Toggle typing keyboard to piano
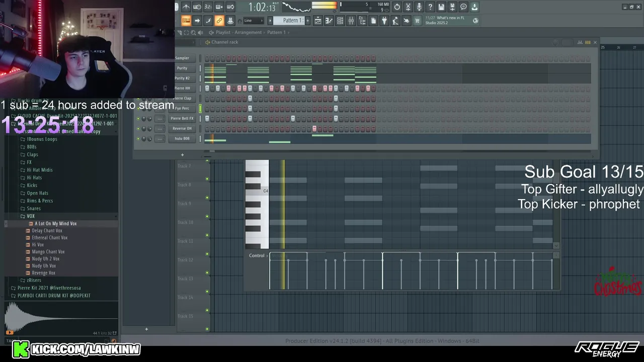 pos(186,21)
